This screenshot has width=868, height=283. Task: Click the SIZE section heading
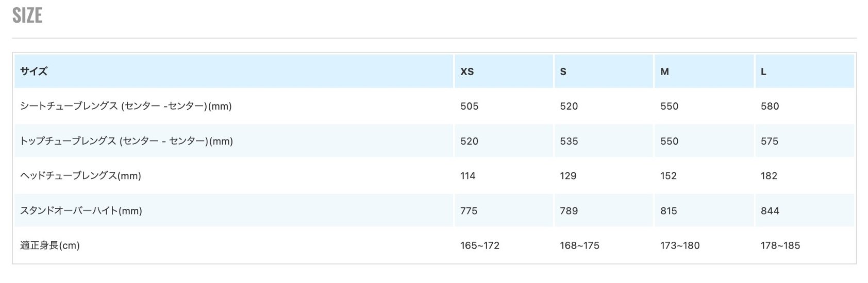click(27, 16)
